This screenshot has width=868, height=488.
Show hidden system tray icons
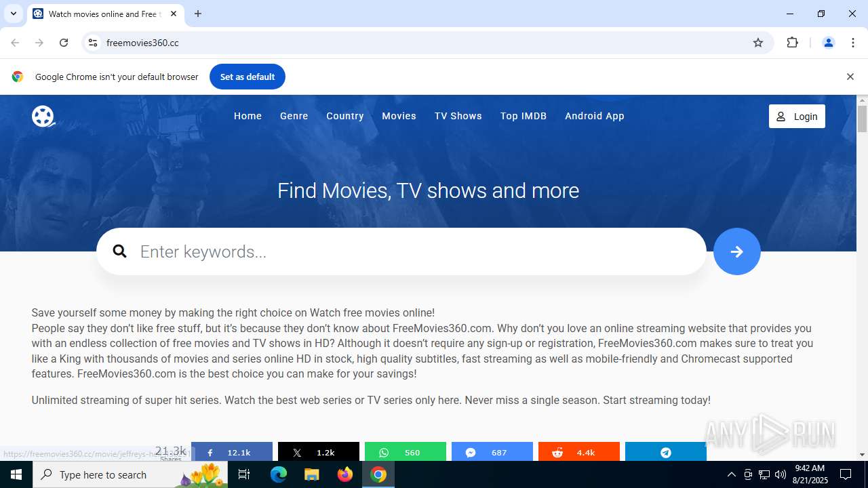pyautogui.click(x=731, y=474)
